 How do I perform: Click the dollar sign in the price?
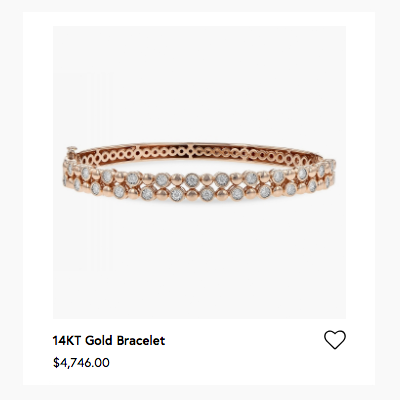click(56, 363)
